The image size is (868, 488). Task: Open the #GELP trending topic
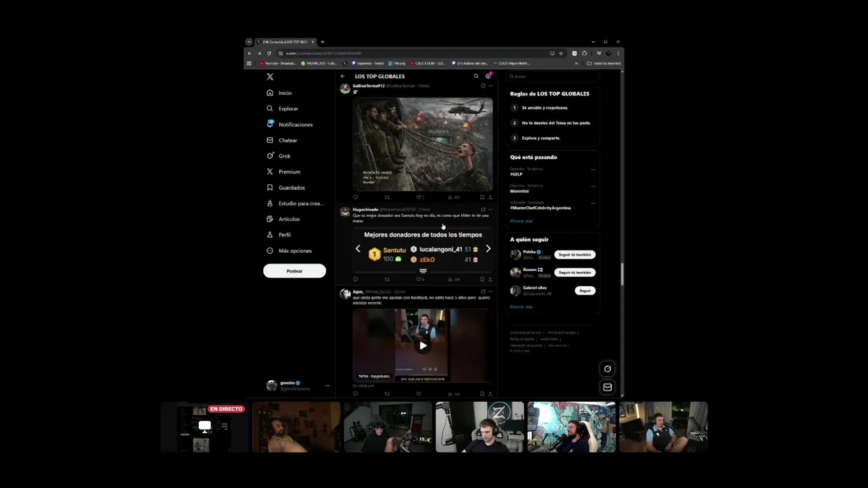(516, 174)
